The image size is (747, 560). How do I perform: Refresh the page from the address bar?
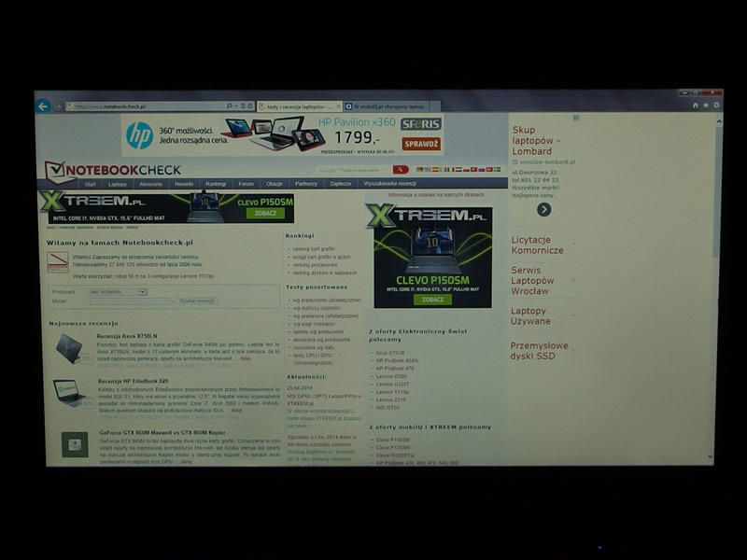250,106
